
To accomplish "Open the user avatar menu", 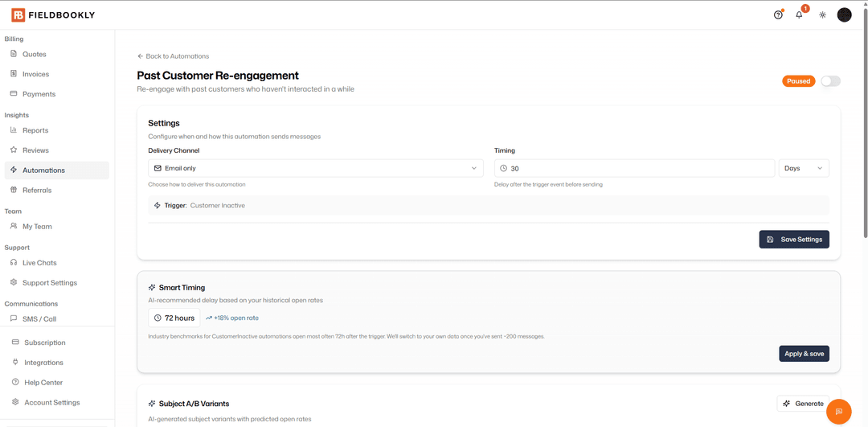I will tap(844, 15).
